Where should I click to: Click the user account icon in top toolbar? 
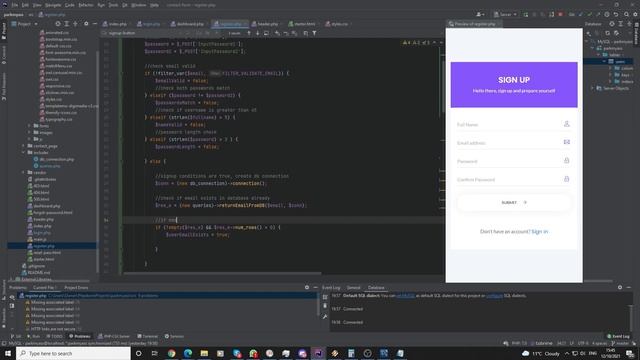480,14
